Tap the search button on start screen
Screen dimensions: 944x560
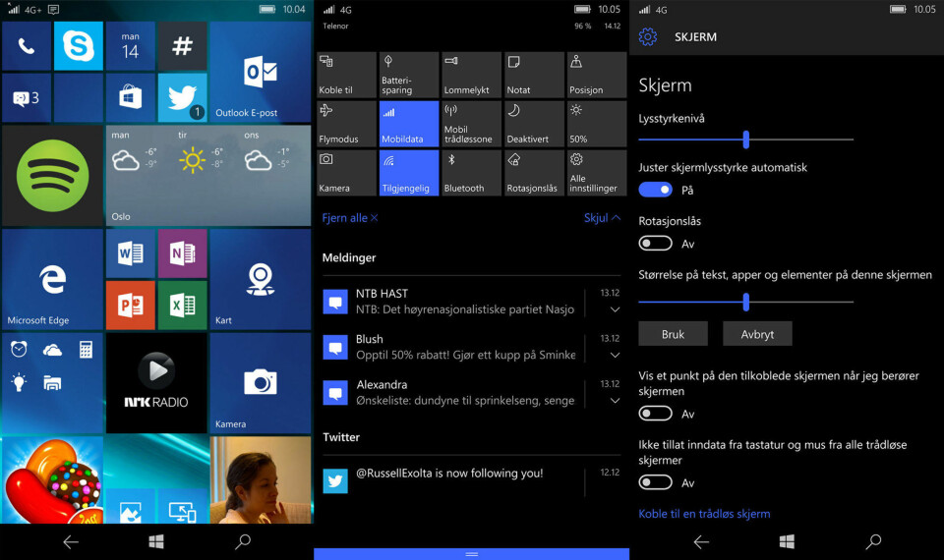pyautogui.click(x=243, y=542)
